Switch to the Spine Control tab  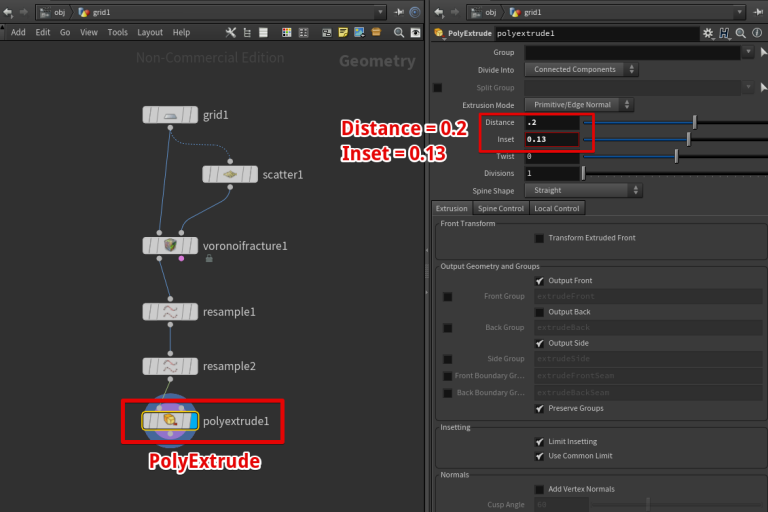pyautogui.click(x=500, y=208)
